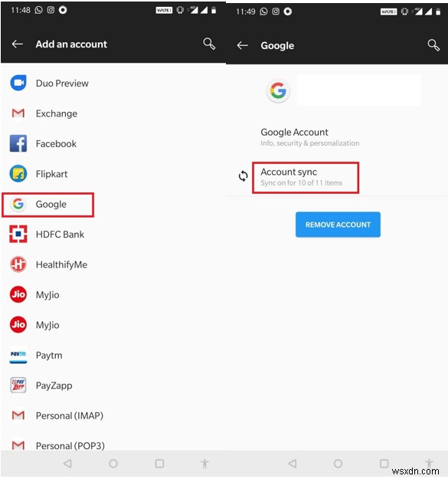Screen dimensions: 448x479
Task: Select HealthifyMe account label
Action: click(61, 264)
